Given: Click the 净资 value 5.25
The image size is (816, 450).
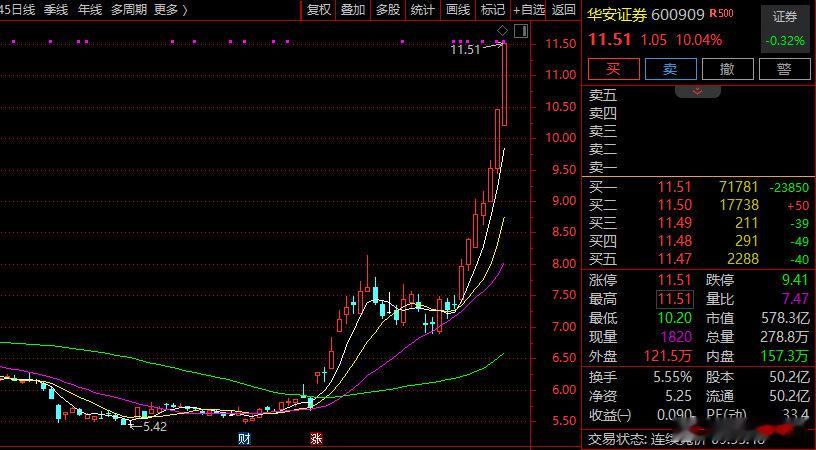Looking at the screenshot, I should [x=679, y=396].
